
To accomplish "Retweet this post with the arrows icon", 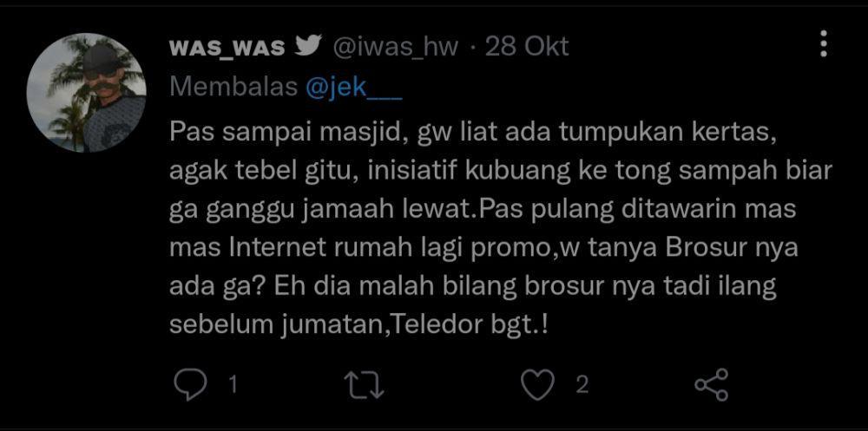I will click(365, 384).
